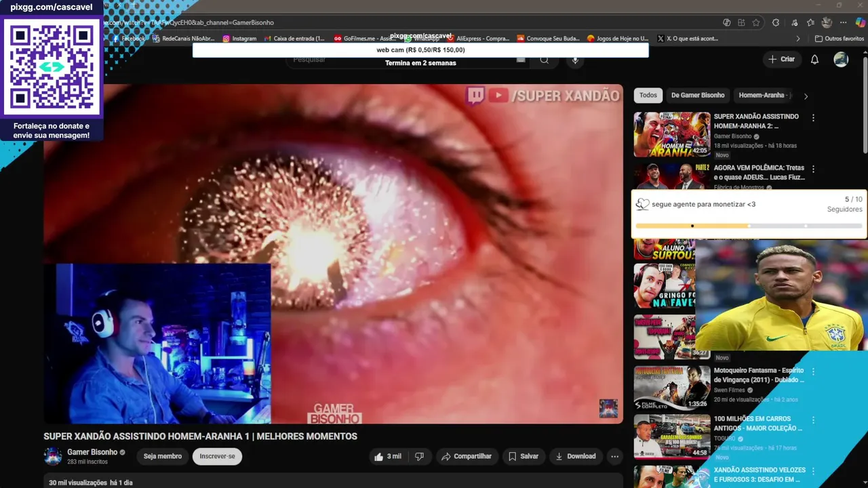Viewport: 868px width, 488px height.
Task: Open SUPER XANDÃO ASSISTINDO HOMEM-ARANHA 2 title
Action: click(x=756, y=121)
